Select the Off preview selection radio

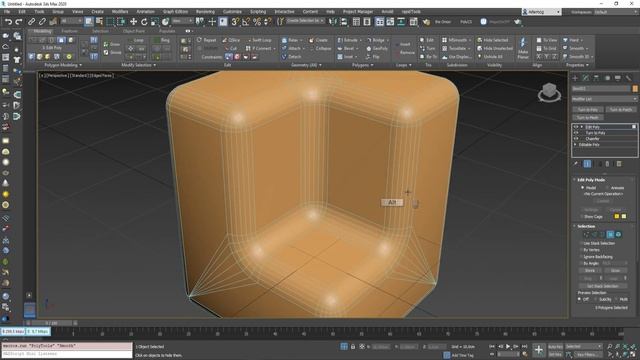coord(580,299)
